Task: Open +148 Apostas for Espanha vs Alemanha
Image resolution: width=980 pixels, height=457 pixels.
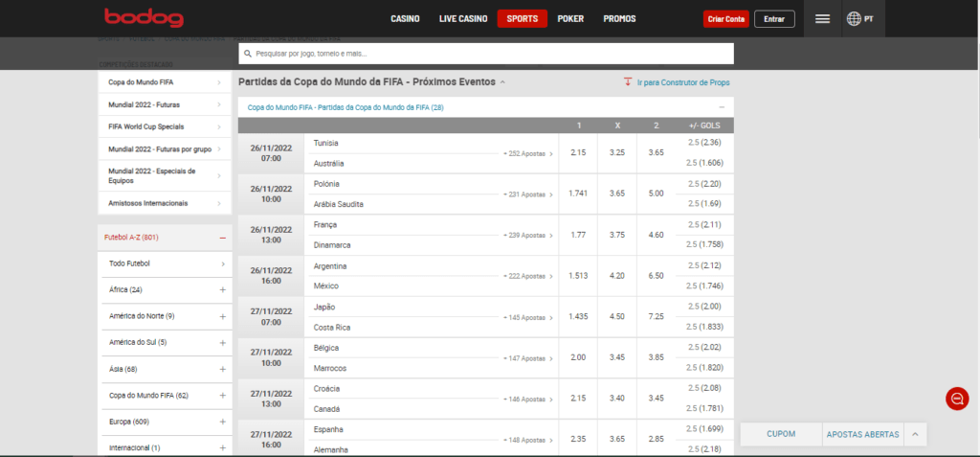Action: click(527, 440)
